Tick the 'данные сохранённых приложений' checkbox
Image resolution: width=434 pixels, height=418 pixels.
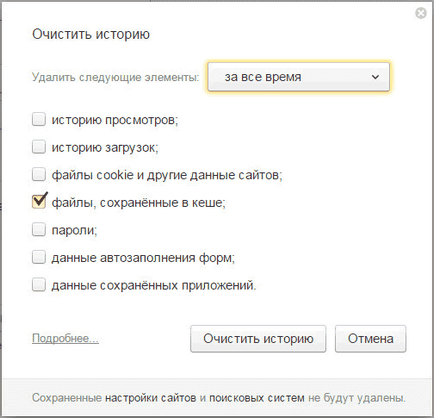tap(39, 285)
